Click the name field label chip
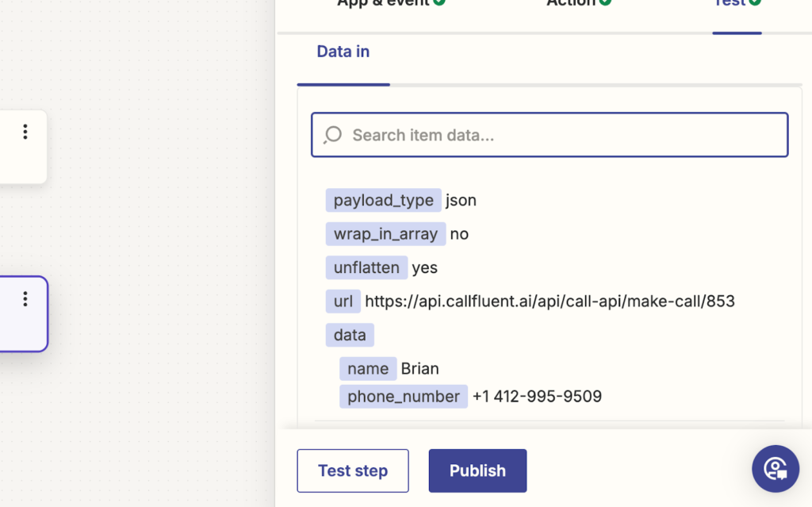This screenshot has height=507, width=812. tap(368, 368)
